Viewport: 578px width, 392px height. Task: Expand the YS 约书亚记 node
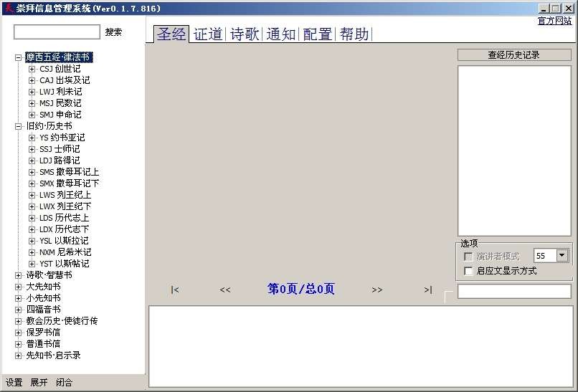(x=32, y=138)
